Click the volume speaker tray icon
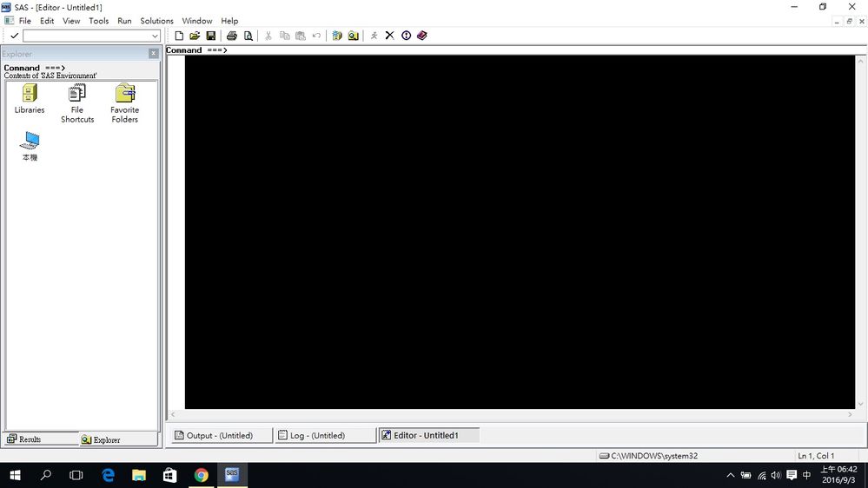The width and height of the screenshot is (868, 488). [776, 475]
